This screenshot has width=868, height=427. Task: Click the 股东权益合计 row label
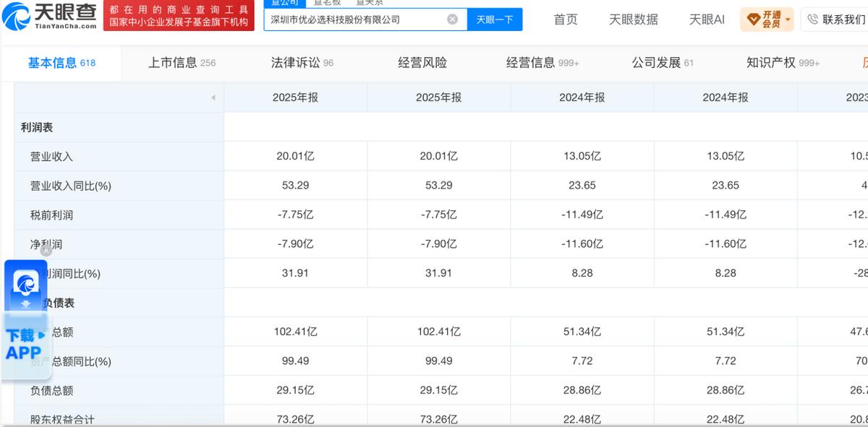point(62,419)
